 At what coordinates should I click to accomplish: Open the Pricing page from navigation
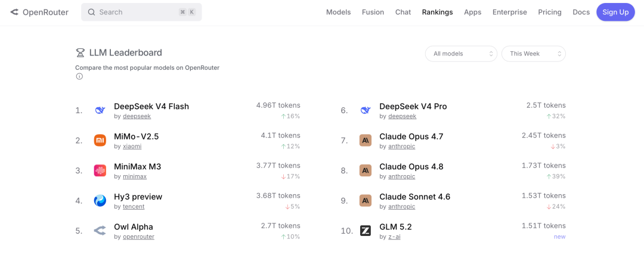tap(550, 13)
